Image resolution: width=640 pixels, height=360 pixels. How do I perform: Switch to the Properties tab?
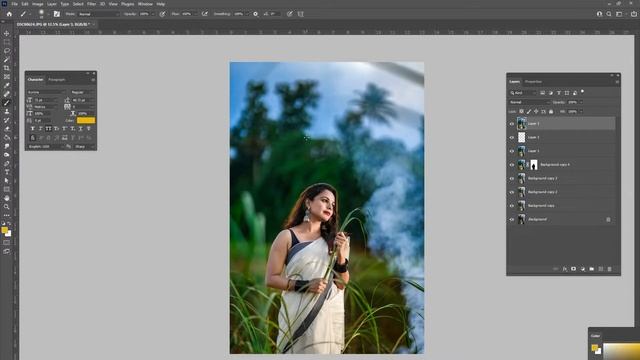point(533,82)
